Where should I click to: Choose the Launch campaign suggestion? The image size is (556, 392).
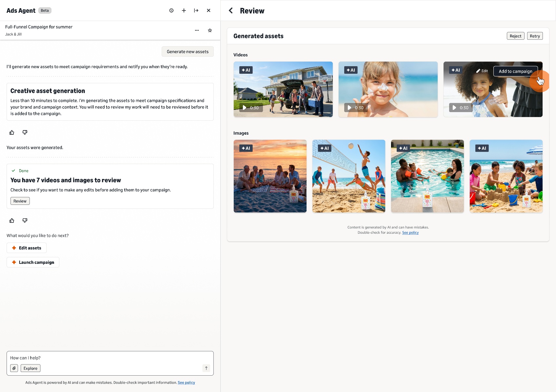[33, 262]
